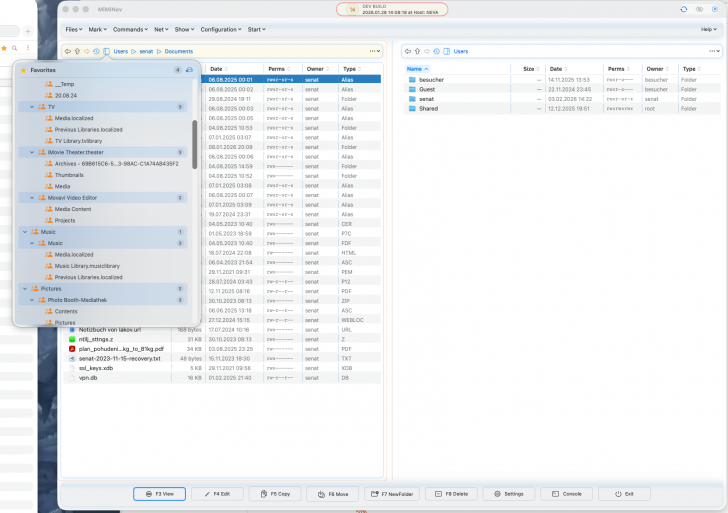Go up one folder in right panel

tap(417, 52)
